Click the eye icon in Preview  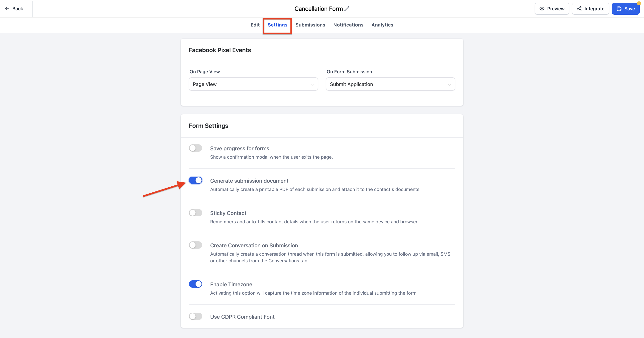pos(542,9)
